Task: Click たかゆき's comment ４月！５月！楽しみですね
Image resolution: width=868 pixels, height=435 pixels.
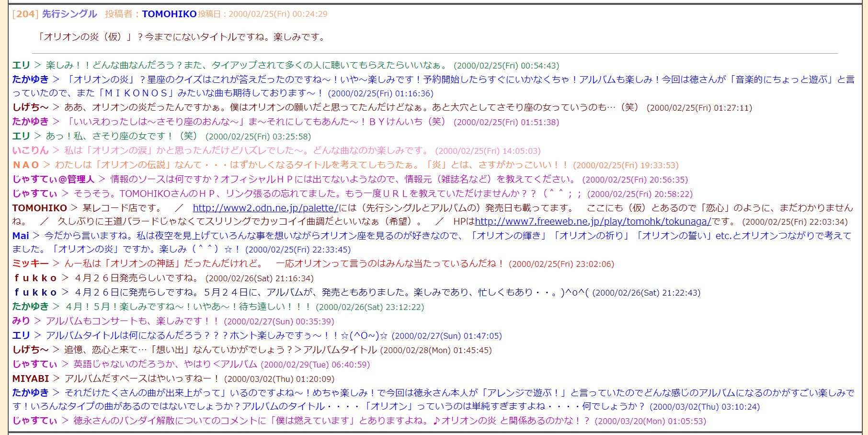Action: point(188,307)
